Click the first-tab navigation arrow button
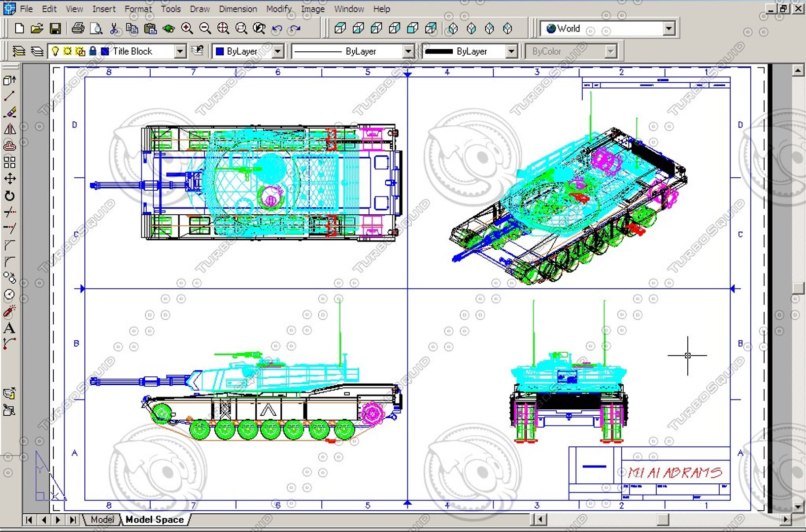The width and height of the screenshot is (806, 532). 29,519
